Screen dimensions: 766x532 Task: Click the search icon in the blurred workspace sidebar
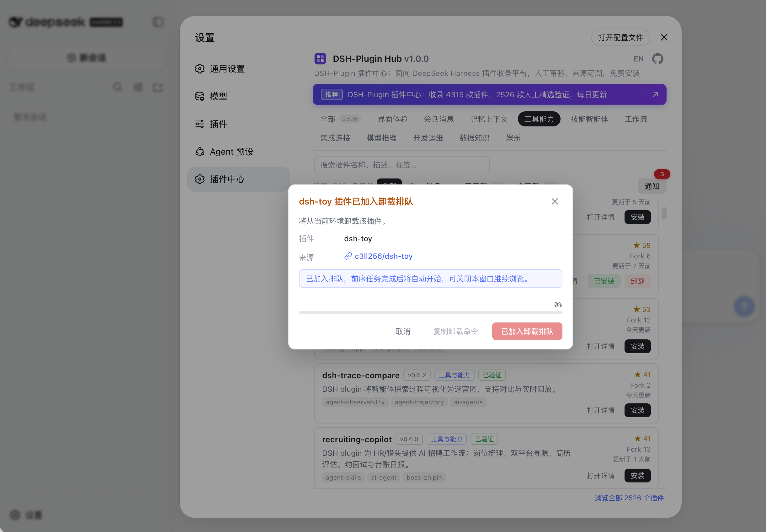pos(117,87)
